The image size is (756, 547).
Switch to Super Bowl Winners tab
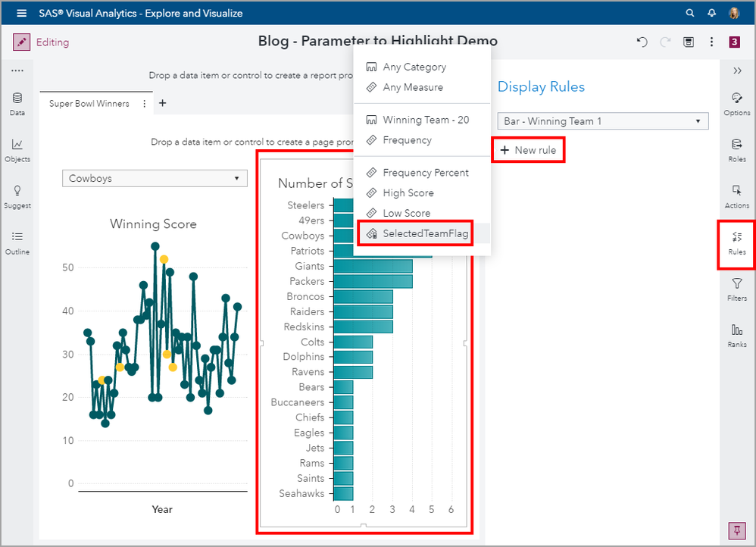point(89,104)
